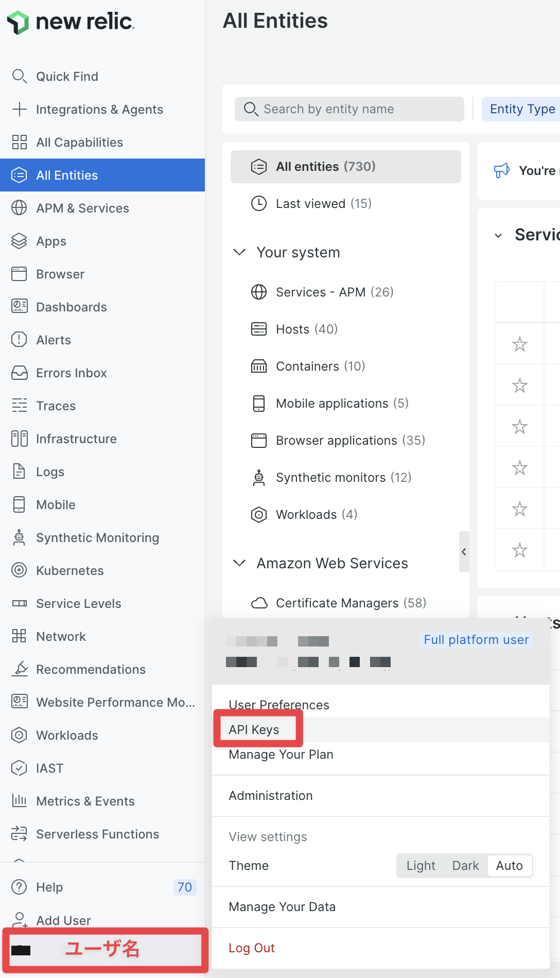Click the Log Out link
Screen dimensions: 560x978
tap(252, 948)
